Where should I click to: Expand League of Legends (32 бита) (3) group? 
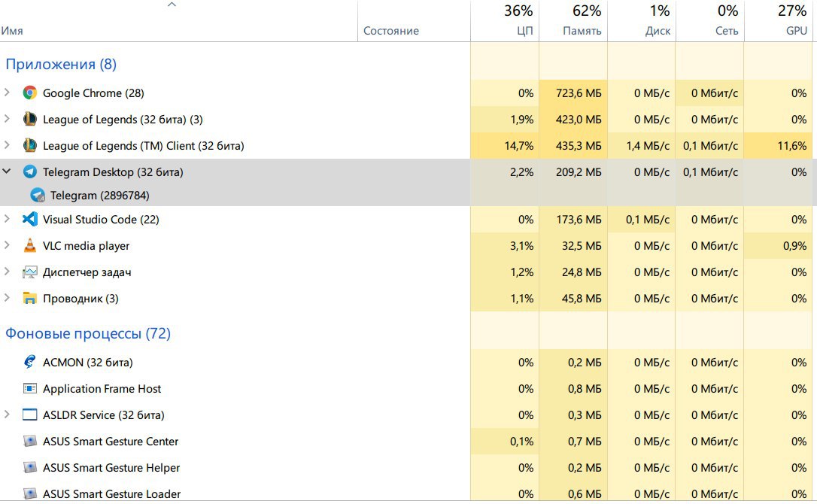[7, 119]
